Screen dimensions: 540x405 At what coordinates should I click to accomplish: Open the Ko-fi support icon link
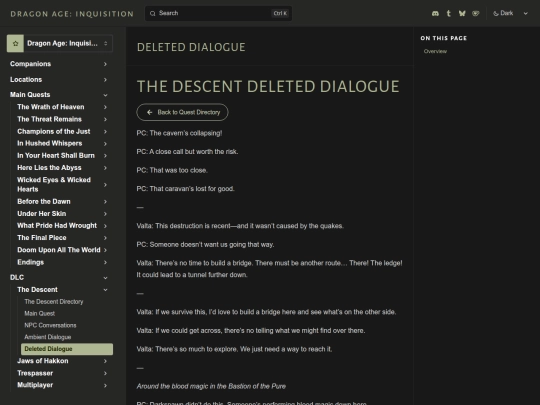[x=476, y=13]
